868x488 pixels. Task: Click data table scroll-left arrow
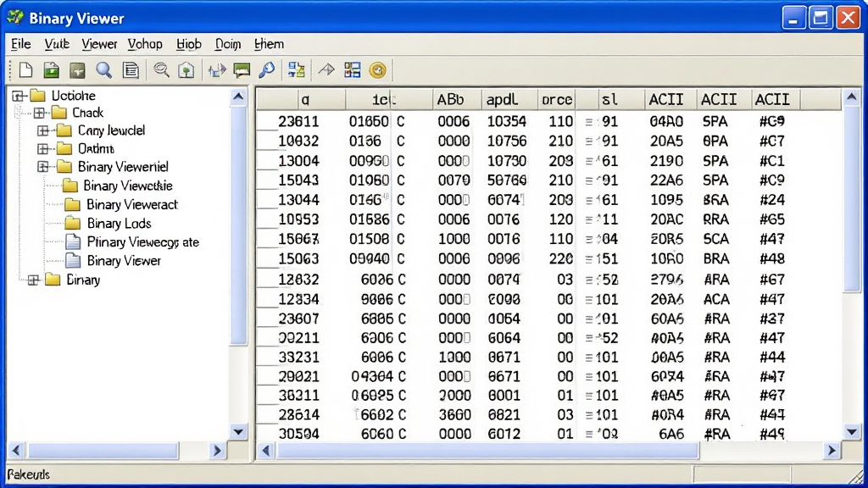pos(265,451)
